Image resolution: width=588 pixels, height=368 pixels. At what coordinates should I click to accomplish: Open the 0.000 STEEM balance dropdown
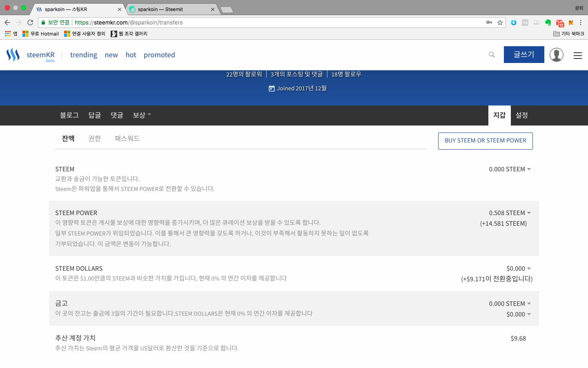tap(510, 169)
